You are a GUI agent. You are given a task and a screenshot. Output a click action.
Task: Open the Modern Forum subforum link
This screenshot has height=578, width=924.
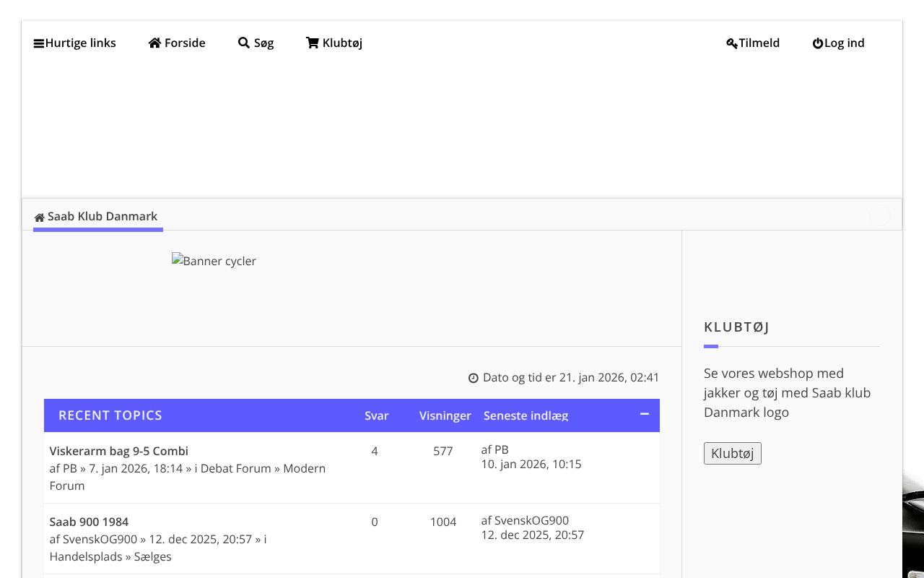[304, 468]
